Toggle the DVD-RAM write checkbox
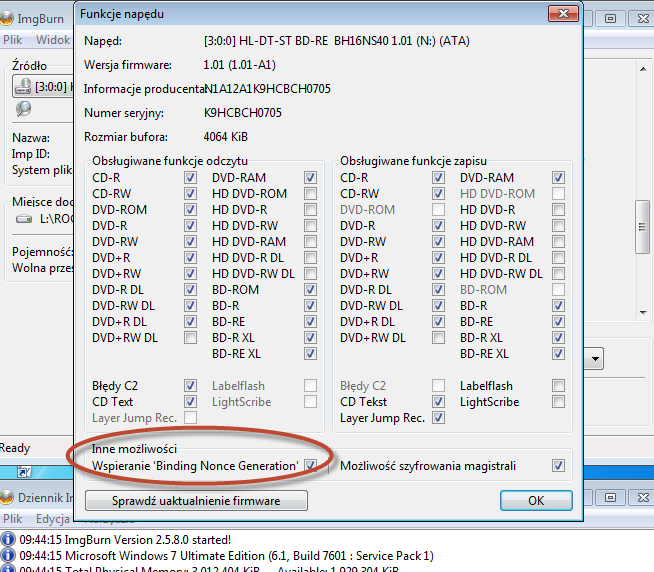The height and width of the screenshot is (572, 654). coord(558,178)
